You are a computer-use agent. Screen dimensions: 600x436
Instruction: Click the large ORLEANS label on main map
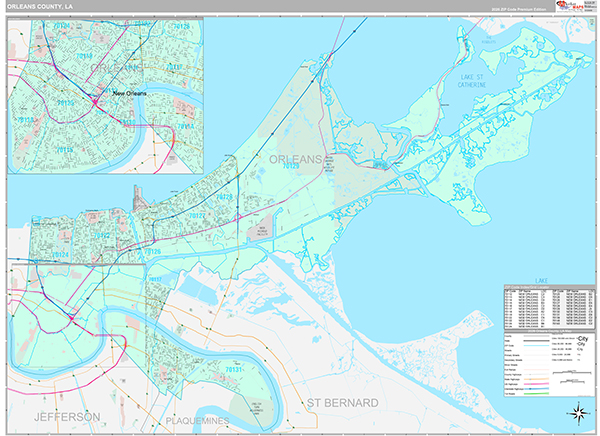click(296, 159)
